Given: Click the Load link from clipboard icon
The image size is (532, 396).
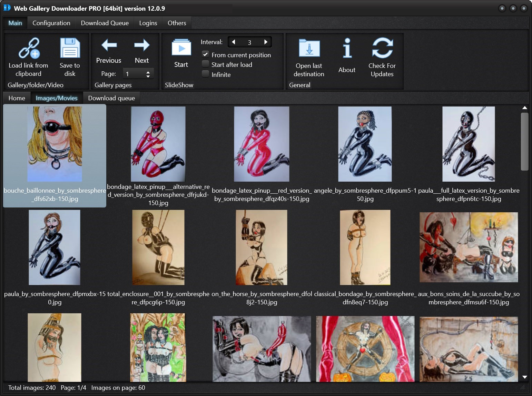Looking at the screenshot, I should (29, 48).
